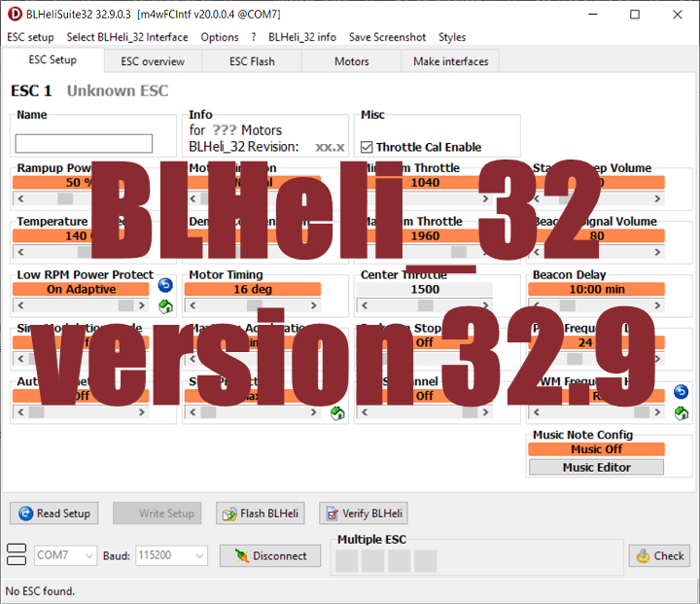Click the ESC port toggle icon left of COM7
The height and width of the screenshot is (604, 700).
[x=17, y=554]
